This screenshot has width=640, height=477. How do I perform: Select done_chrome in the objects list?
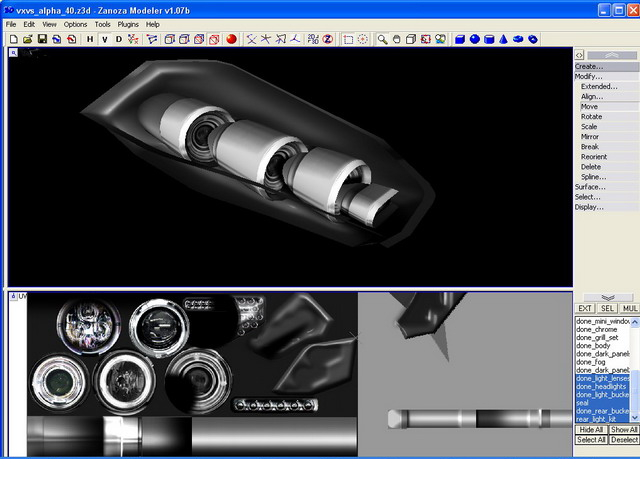tap(596, 329)
